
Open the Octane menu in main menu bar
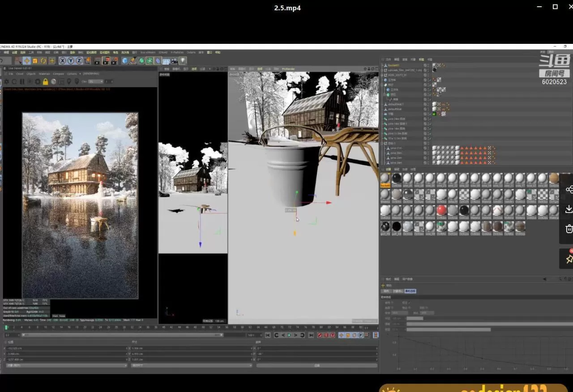(x=191, y=52)
